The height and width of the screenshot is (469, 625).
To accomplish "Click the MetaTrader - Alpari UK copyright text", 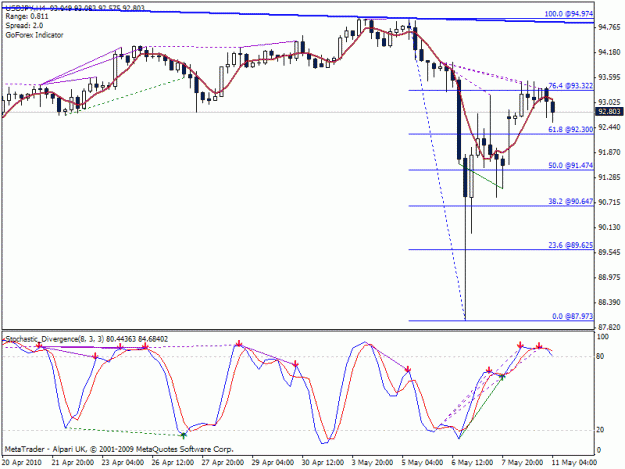I will [x=119, y=449].
